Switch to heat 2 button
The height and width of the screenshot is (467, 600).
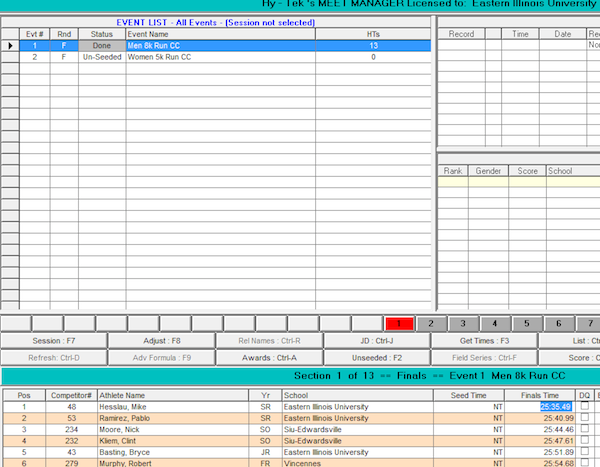pos(430,324)
